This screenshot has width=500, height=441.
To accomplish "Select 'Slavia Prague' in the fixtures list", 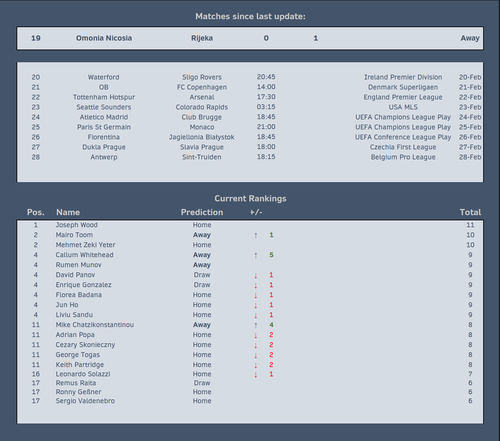I will [202, 147].
